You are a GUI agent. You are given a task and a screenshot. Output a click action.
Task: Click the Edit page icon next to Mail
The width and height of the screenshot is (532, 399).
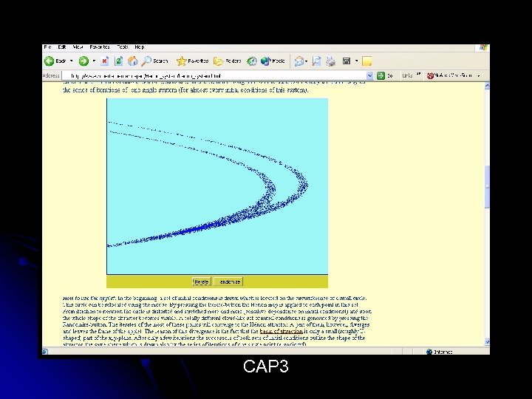tap(316, 61)
